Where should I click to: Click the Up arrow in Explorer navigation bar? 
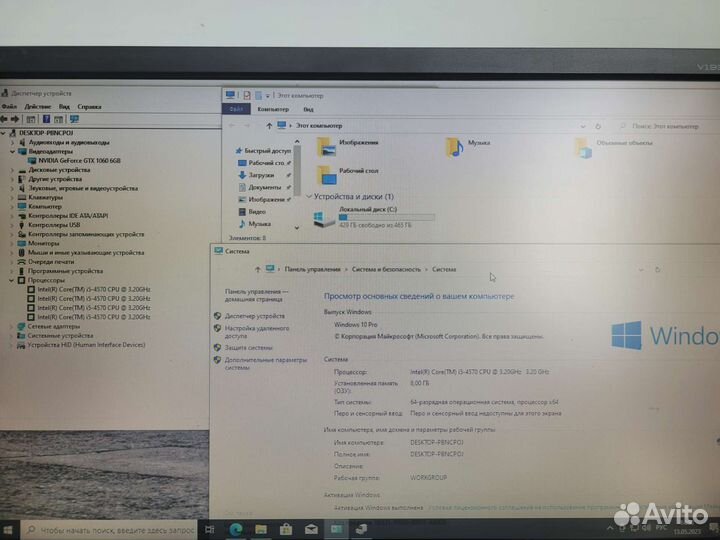[269, 125]
